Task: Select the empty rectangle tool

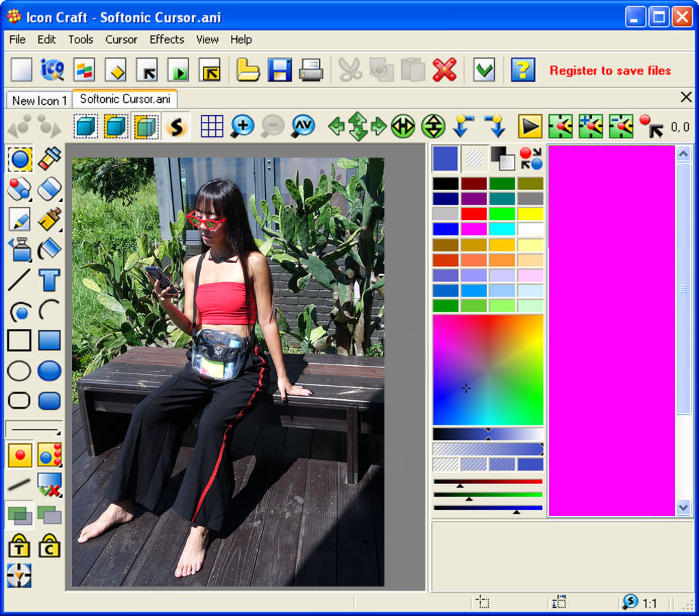Action: (19, 341)
